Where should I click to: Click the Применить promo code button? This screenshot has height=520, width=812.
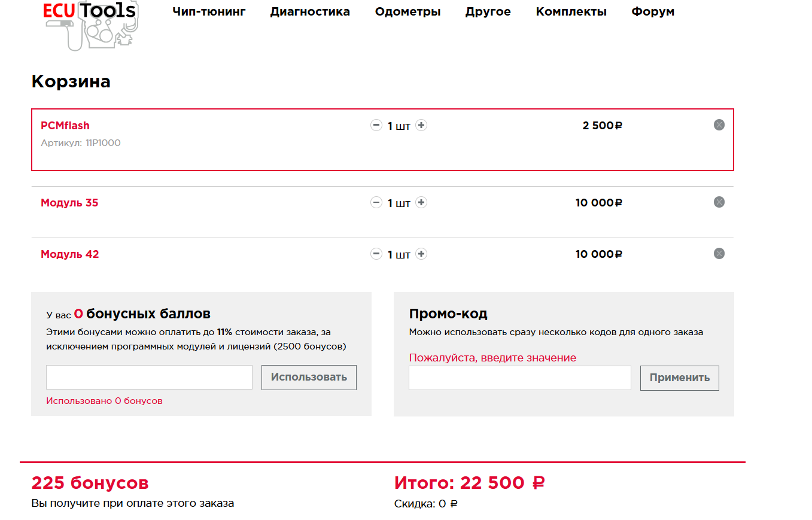pyautogui.click(x=680, y=378)
